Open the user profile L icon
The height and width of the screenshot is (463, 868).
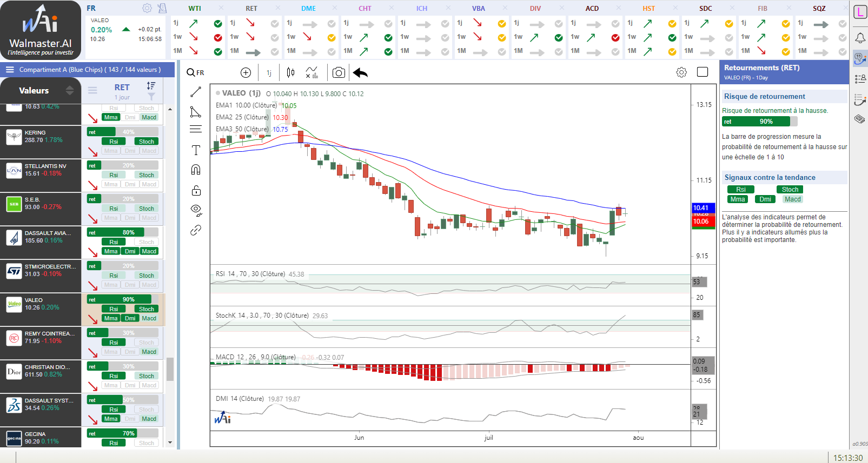[860, 12]
